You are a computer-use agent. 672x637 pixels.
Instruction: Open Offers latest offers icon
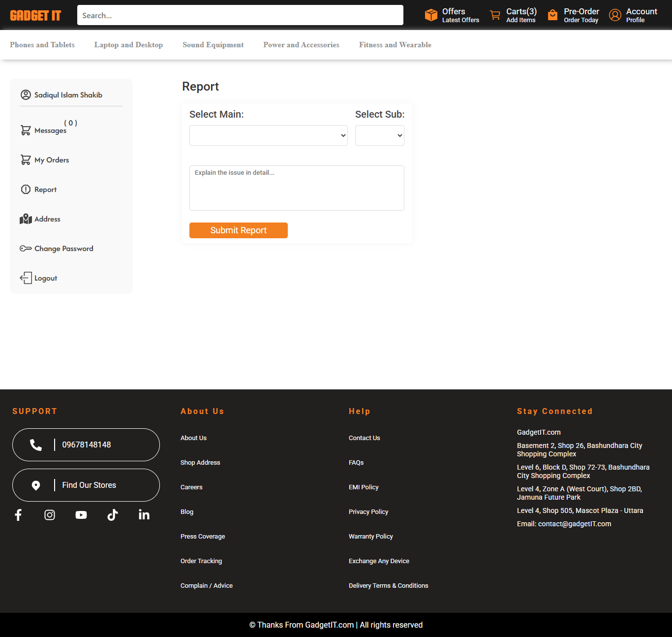coord(431,15)
